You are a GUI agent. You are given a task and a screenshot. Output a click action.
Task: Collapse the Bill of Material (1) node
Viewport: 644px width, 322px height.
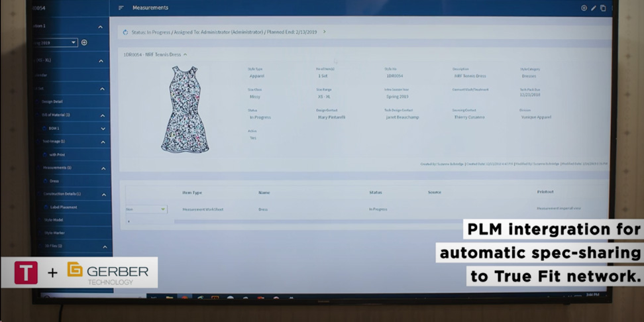103,115
